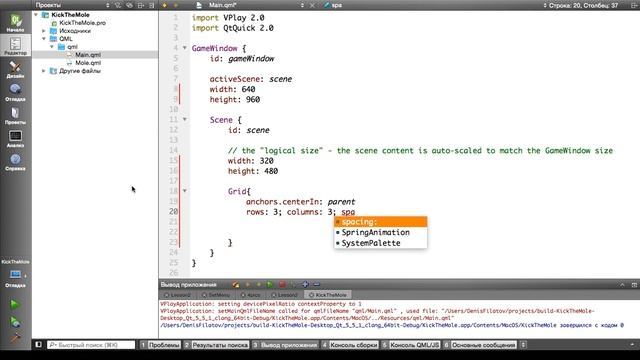Stop the running application
The image size is (640, 360).
(282, 284)
